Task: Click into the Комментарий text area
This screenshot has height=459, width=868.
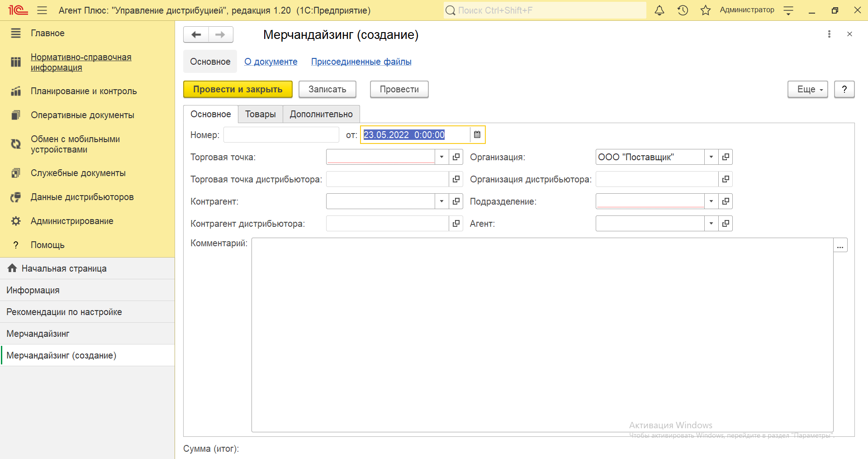Action: point(542,335)
